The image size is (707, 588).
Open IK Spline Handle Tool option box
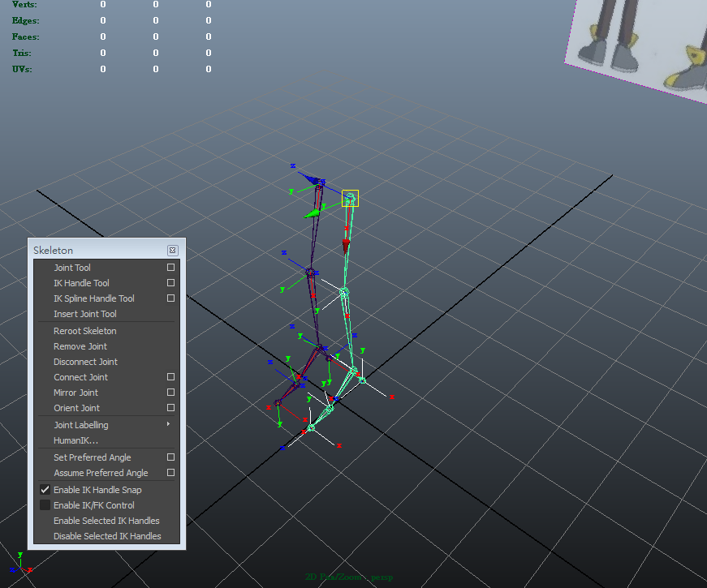click(170, 298)
